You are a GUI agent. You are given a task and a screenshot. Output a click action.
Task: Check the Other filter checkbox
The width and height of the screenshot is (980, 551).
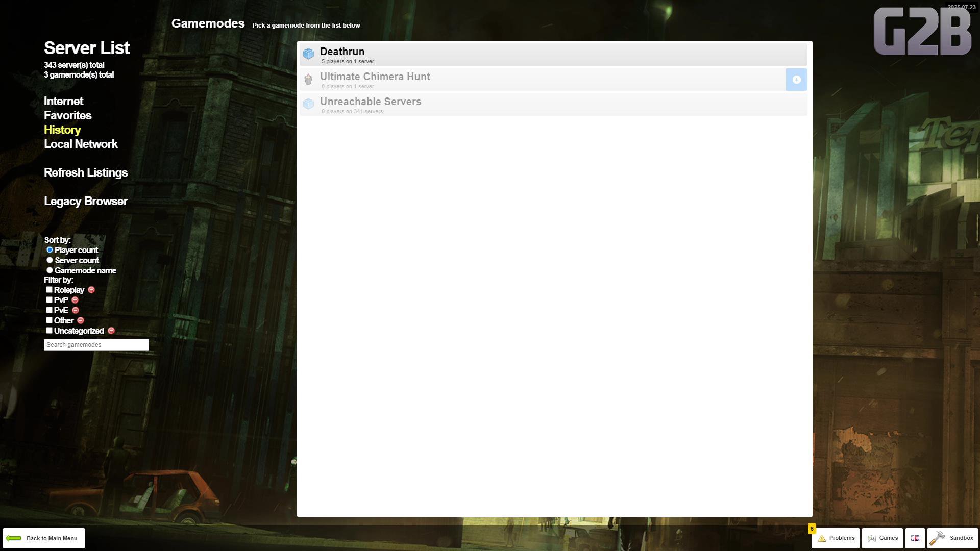(49, 320)
